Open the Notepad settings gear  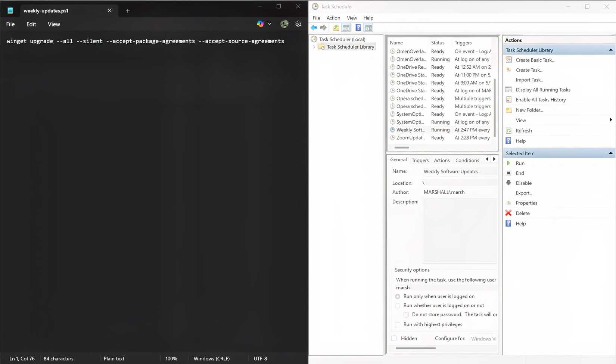tap(298, 24)
